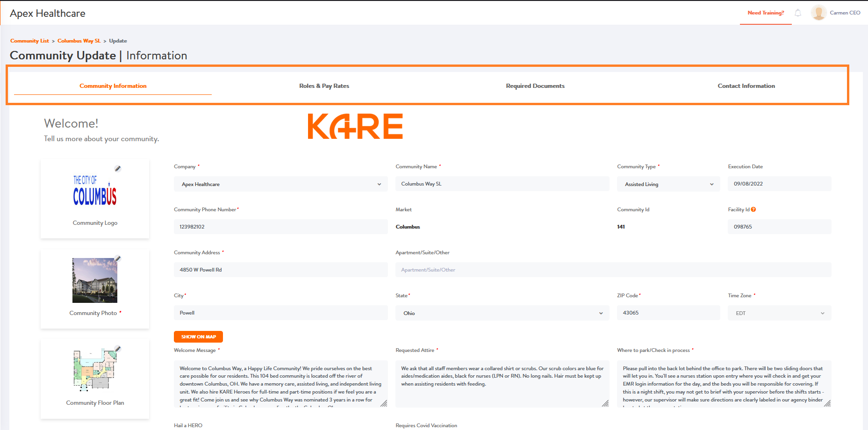Image resolution: width=868 pixels, height=430 pixels.
Task: Edit the Community Photo pencil icon
Action: pos(118,258)
